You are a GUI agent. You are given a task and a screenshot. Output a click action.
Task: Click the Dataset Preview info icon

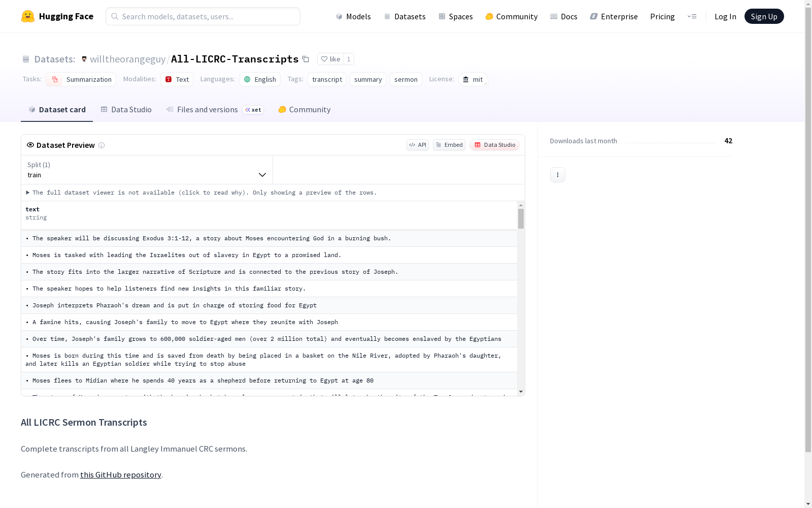pos(101,145)
